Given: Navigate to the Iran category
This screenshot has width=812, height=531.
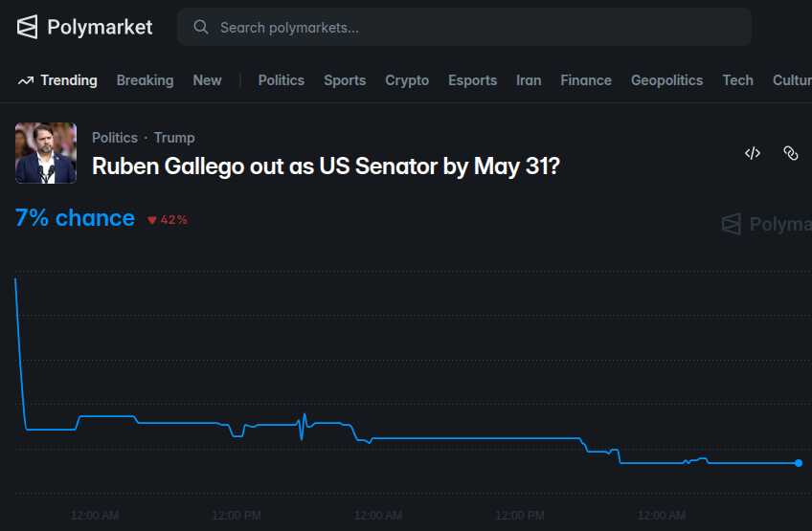Looking at the screenshot, I should [529, 80].
